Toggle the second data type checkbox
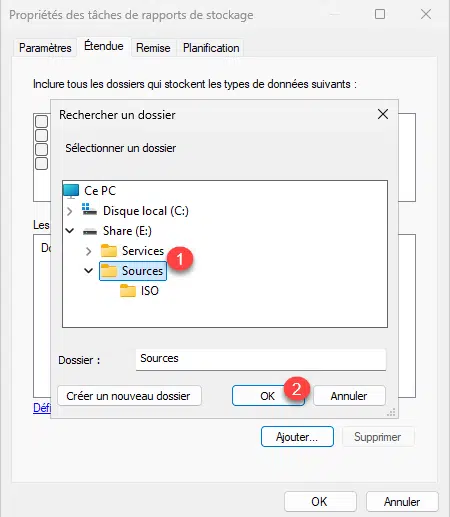The image size is (450, 517). coord(41,135)
